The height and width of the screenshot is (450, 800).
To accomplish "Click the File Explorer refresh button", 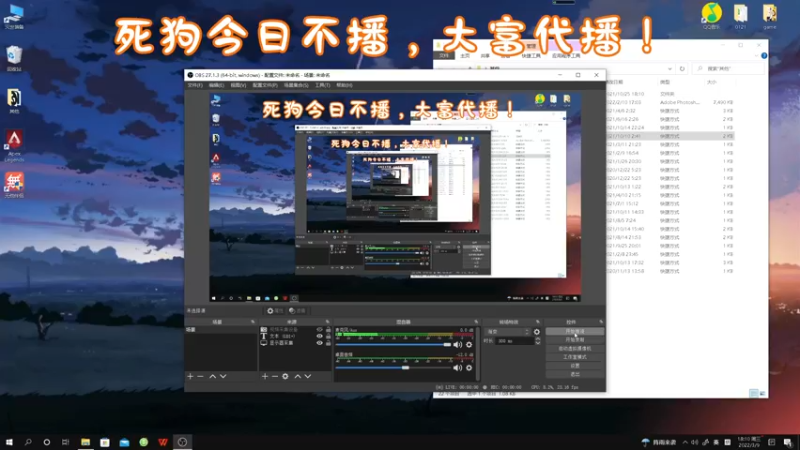I will 682,68.
